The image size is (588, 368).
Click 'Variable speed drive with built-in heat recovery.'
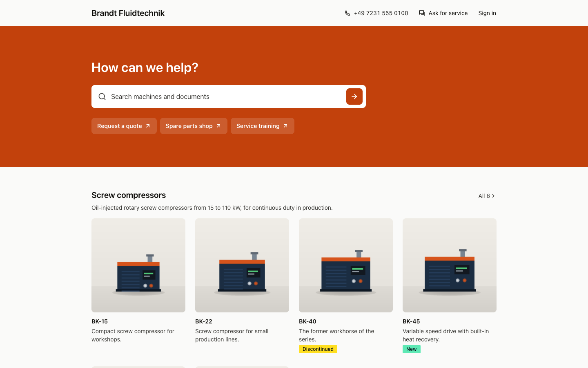coord(446,335)
